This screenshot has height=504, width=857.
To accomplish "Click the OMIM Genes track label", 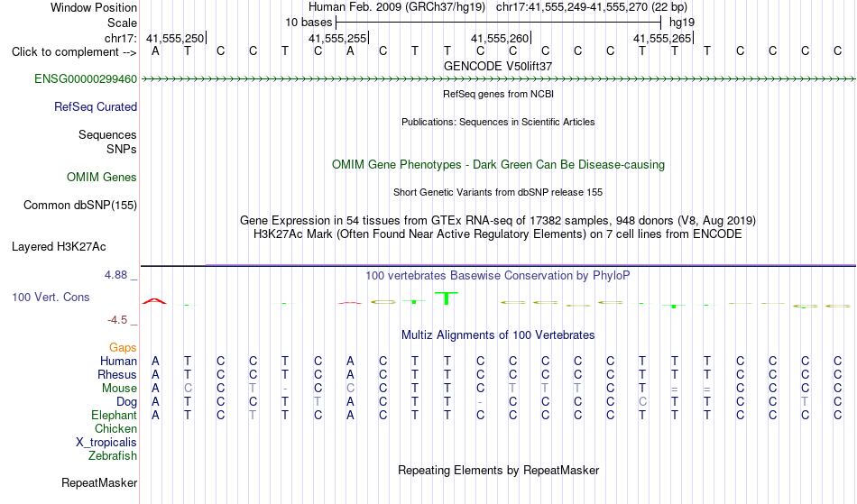I will (x=102, y=178).
